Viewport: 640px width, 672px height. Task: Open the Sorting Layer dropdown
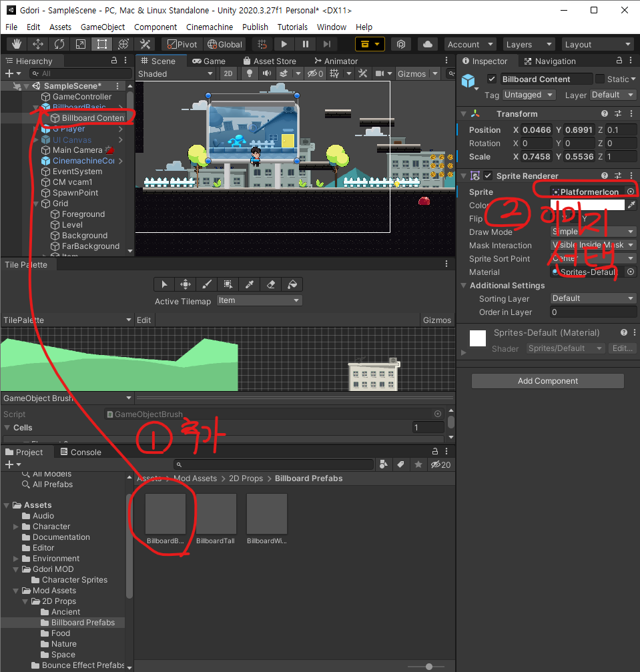pos(593,298)
